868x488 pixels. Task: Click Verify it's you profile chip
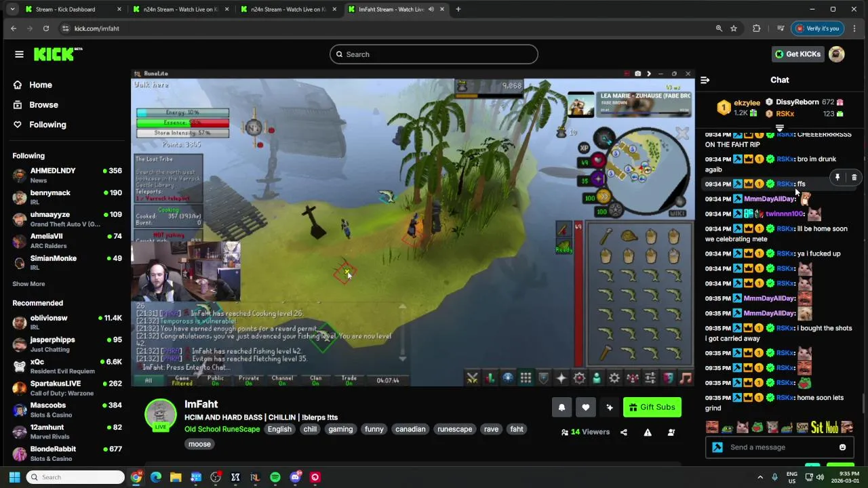[x=818, y=28]
